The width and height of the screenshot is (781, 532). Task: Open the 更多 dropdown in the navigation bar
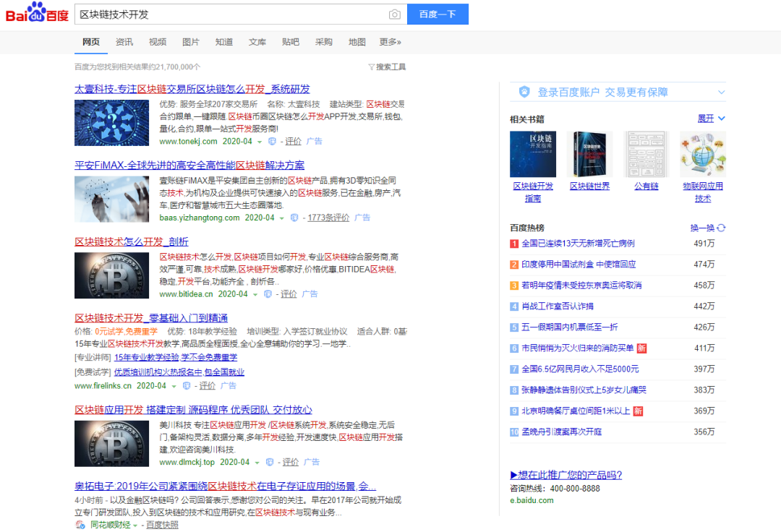(x=390, y=42)
